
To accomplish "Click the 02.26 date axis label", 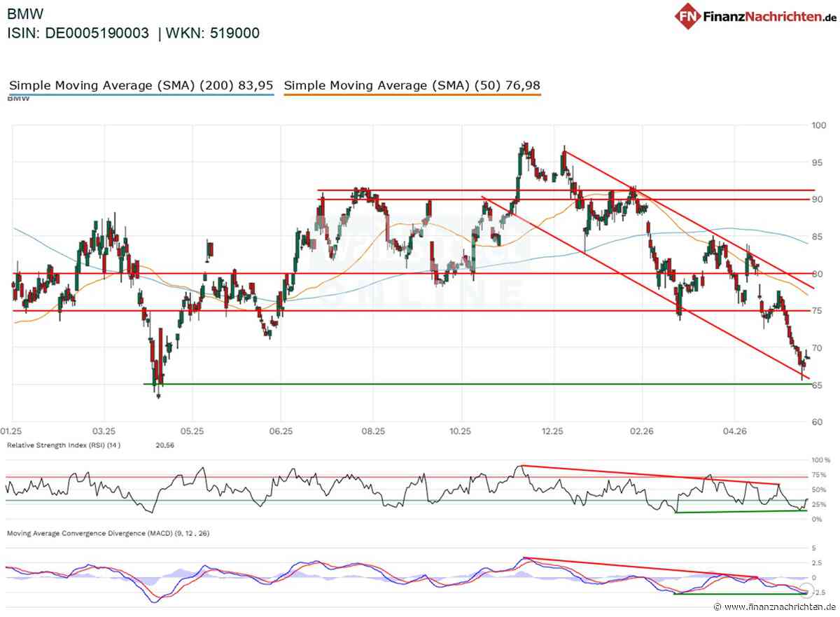I will [x=640, y=432].
